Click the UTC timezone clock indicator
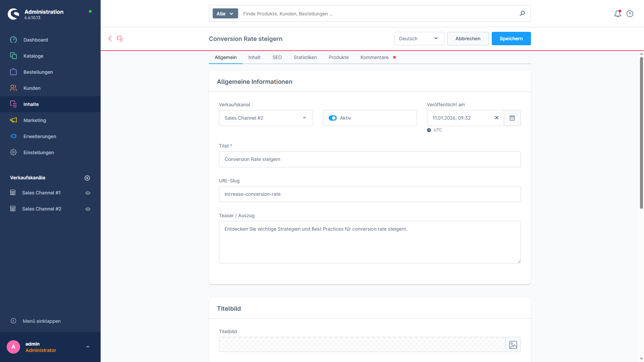The image size is (644, 362). pos(429,130)
